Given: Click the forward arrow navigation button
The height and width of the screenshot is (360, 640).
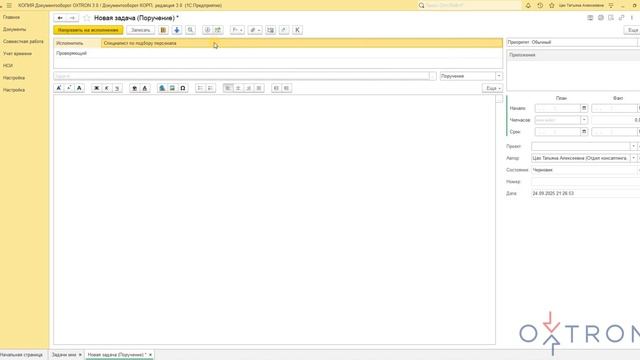Looking at the screenshot, I should pyautogui.click(x=72, y=18).
